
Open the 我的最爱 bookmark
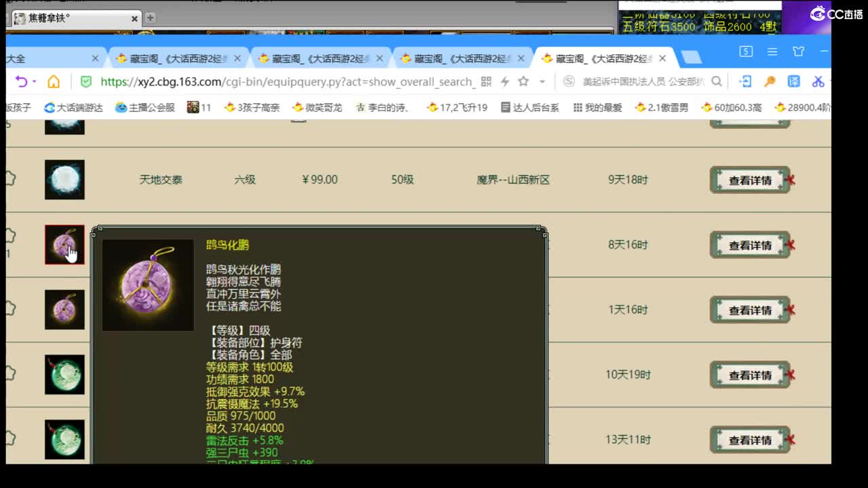point(597,107)
